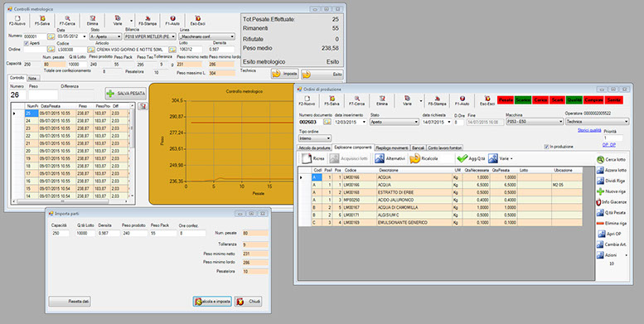
Task: Click the red Pesata status indicator
Action: (506, 100)
